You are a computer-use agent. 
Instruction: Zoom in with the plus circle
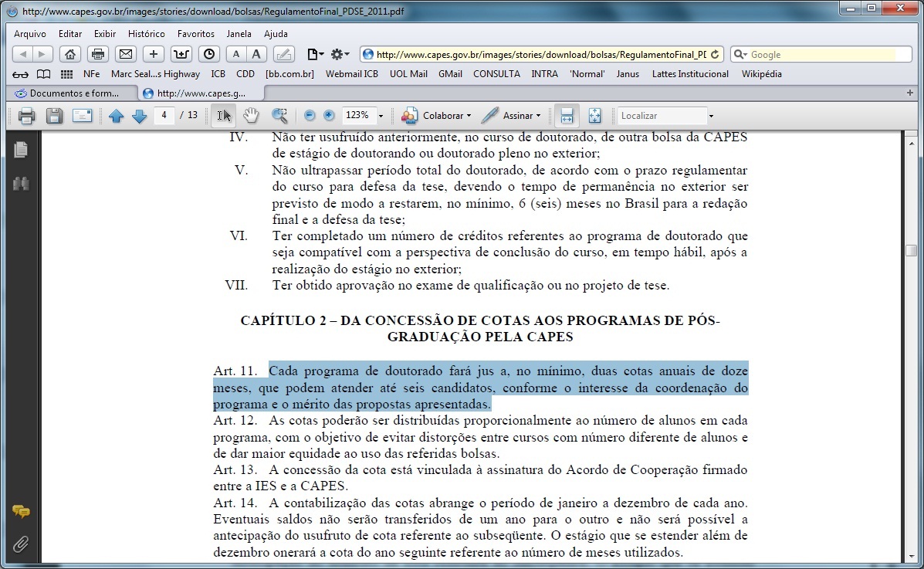329,116
